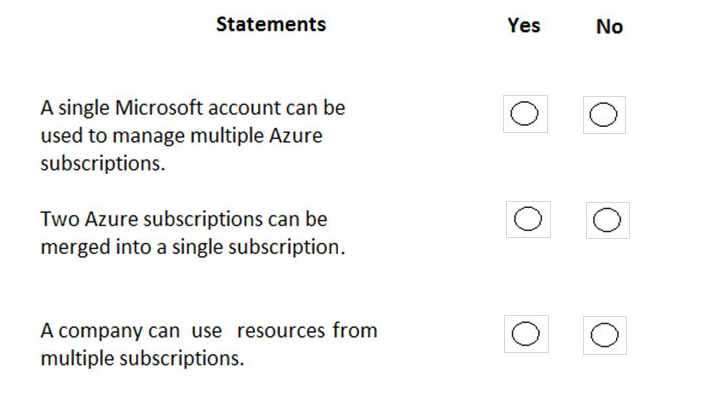Screen dimensions: 716x393
Task: Click the Statements column header
Action: 271,24
